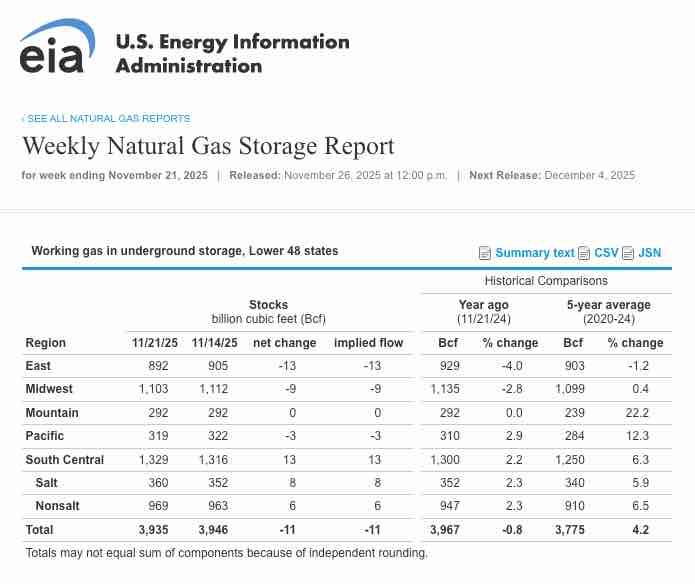The height and width of the screenshot is (584, 695).
Task: Click the Weekly Natural Gas Storage Report heading
Action: pyautogui.click(x=208, y=146)
